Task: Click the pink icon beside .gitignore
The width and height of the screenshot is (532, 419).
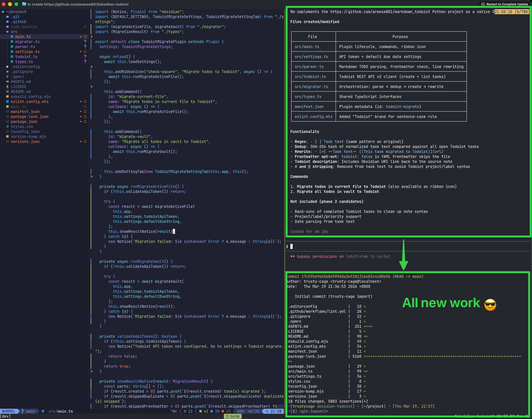Action: [7, 72]
